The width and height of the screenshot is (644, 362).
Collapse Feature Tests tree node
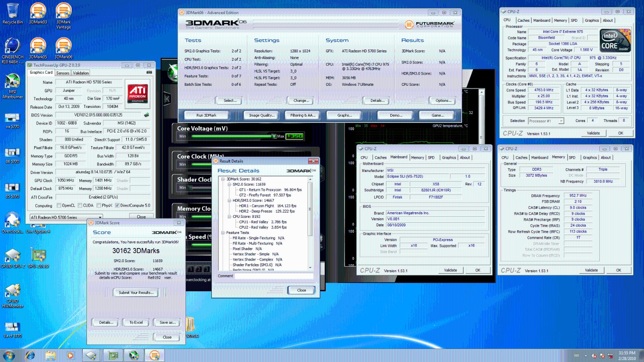coord(223,233)
